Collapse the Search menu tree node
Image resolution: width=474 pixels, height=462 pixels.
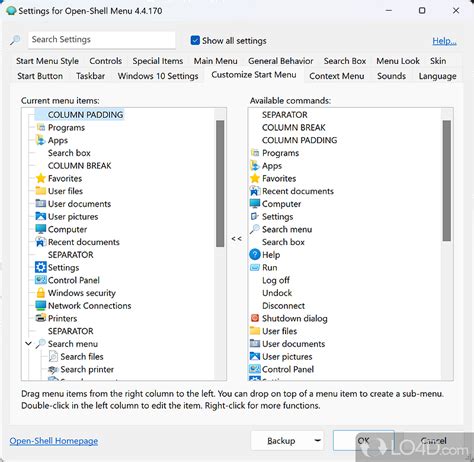click(29, 344)
